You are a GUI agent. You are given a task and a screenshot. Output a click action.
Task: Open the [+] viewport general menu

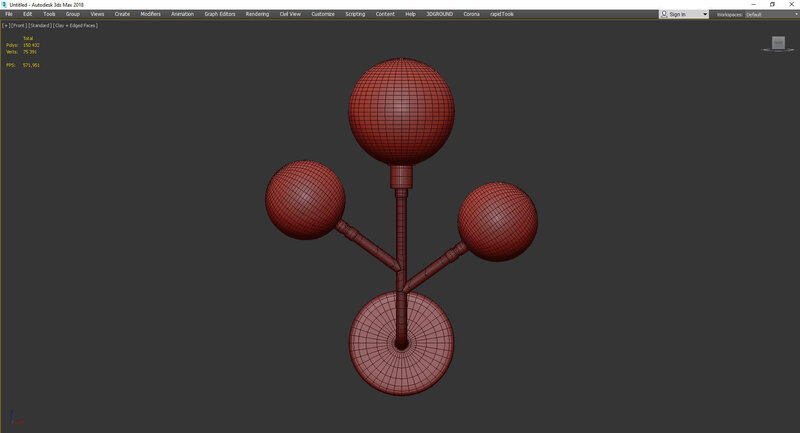(6, 25)
